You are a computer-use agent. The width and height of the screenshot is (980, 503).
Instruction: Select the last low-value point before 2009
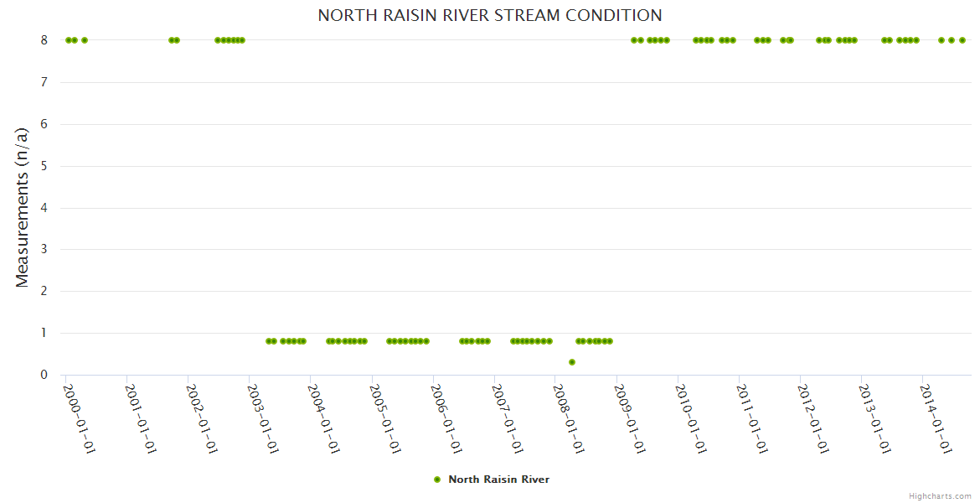point(610,341)
